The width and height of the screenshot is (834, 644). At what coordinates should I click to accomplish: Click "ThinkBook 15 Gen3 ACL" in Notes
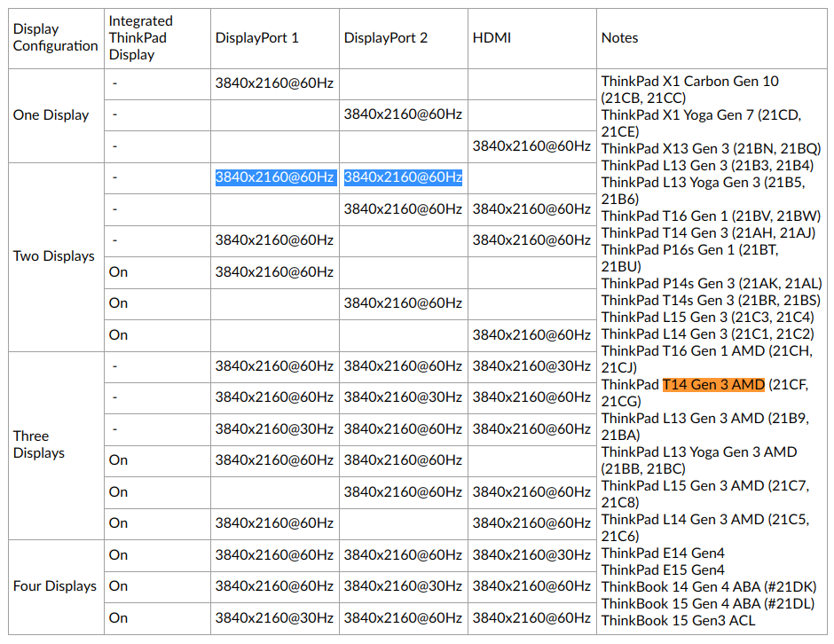coord(678,621)
